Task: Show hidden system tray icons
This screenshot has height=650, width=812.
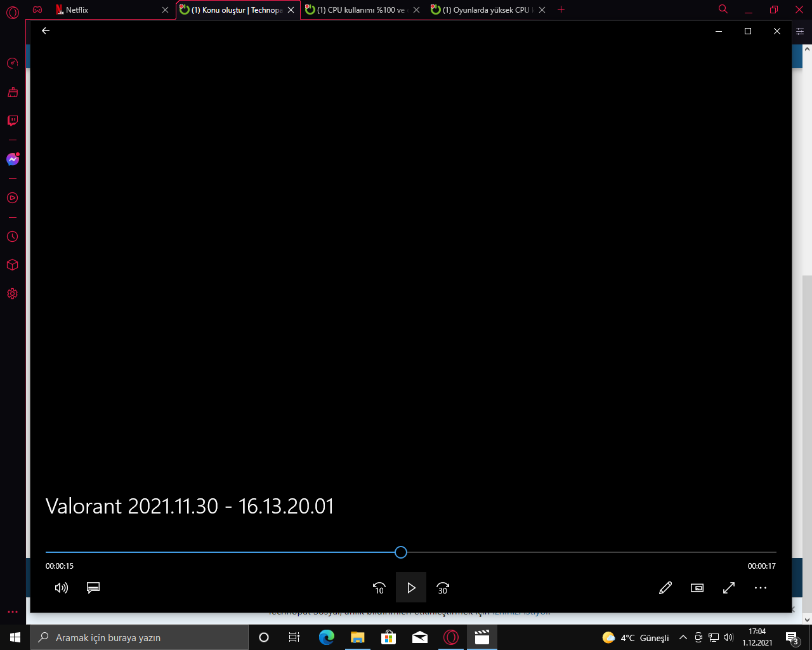Action: [683, 637]
